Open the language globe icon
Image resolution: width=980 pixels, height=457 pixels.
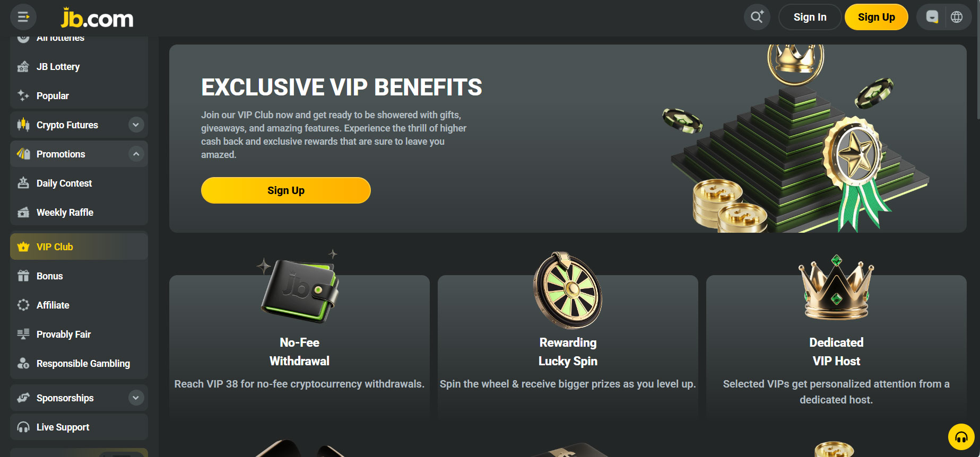[957, 17]
